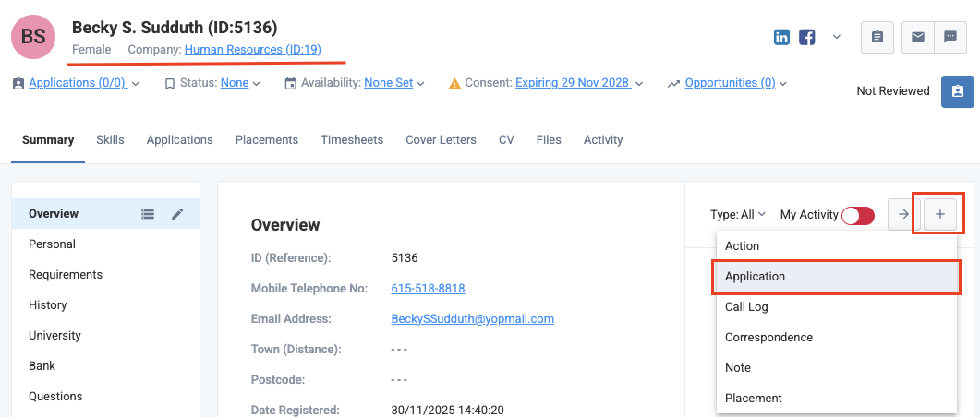Switch to the Activity tab

(x=603, y=140)
